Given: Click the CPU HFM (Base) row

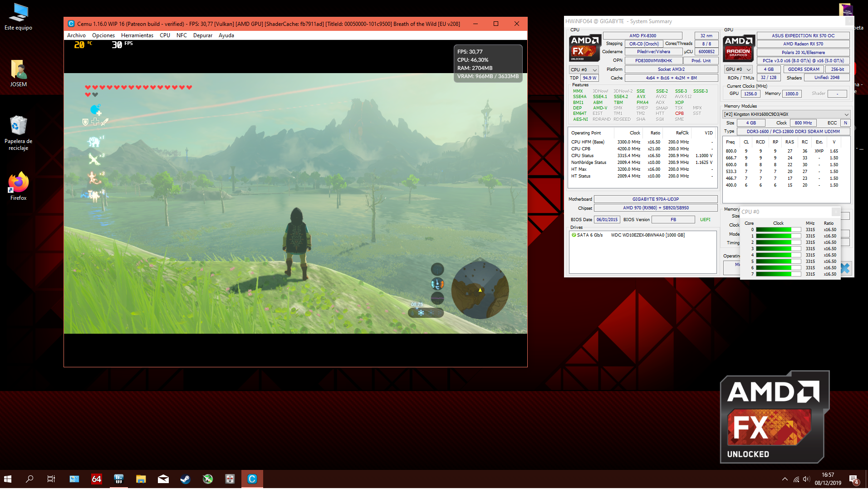Looking at the screenshot, I should [x=642, y=142].
